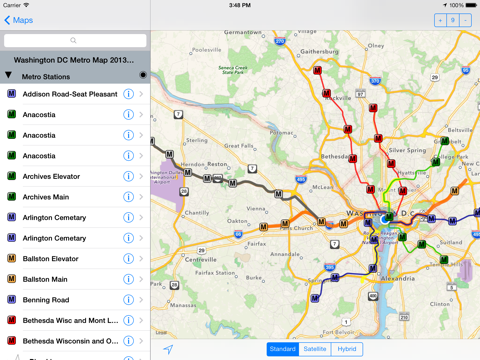The image size is (480, 360).
Task: Switch map to Satellite view
Action: click(315, 349)
